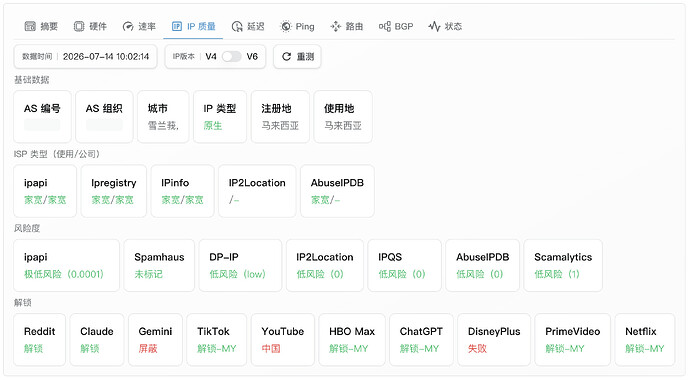
Task: Click the HBO Max unlock card
Action: coord(352,340)
